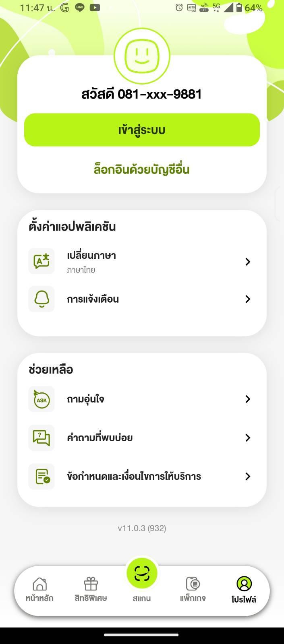Tap the notification bell icon
The height and width of the screenshot is (644, 284).
click(41, 299)
